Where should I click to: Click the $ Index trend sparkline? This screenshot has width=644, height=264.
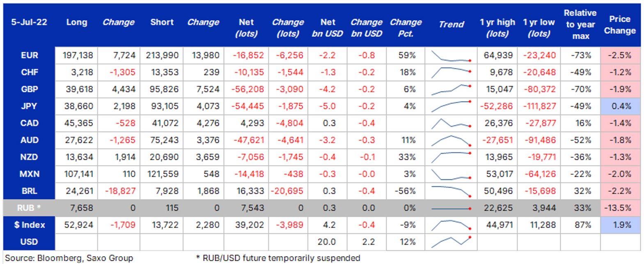pos(451,225)
